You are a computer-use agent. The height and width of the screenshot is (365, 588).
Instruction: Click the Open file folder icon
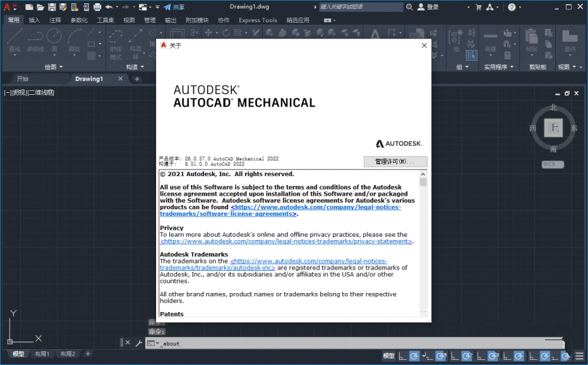(41, 7)
